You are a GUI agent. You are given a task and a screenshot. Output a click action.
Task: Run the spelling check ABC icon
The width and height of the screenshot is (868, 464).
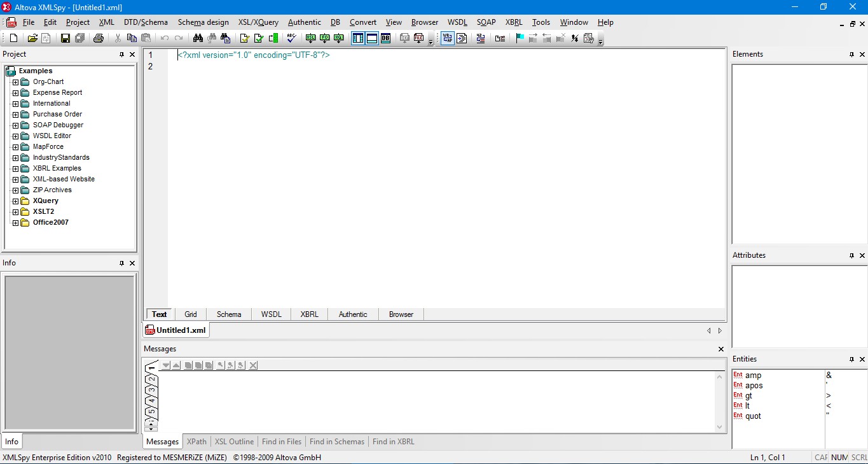291,38
